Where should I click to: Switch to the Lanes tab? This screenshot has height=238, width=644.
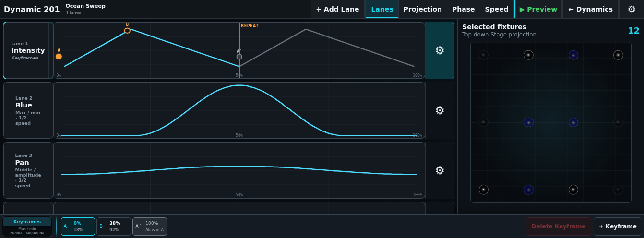(x=382, y=9)
